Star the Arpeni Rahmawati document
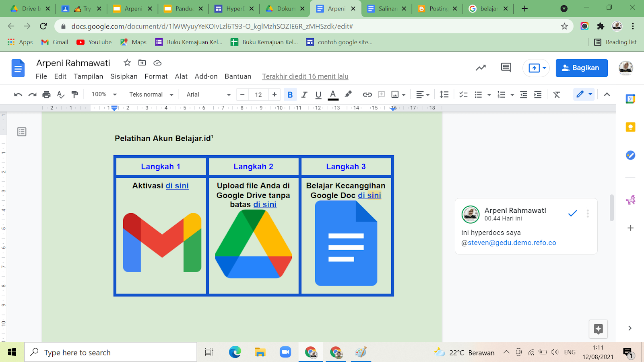644x362 pixels. pos(127,63)
